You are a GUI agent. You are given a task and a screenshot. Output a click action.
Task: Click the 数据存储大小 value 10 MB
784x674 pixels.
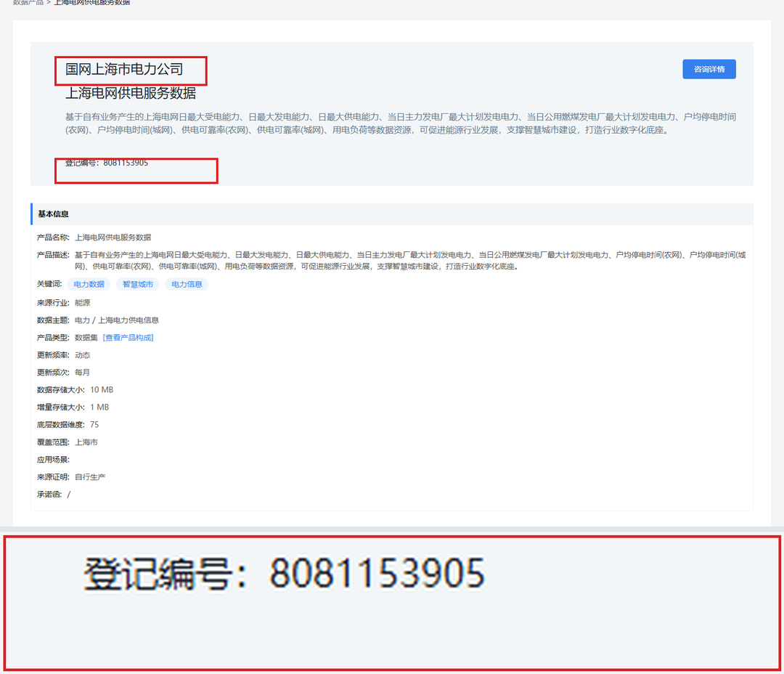click(x=102, y=390)
